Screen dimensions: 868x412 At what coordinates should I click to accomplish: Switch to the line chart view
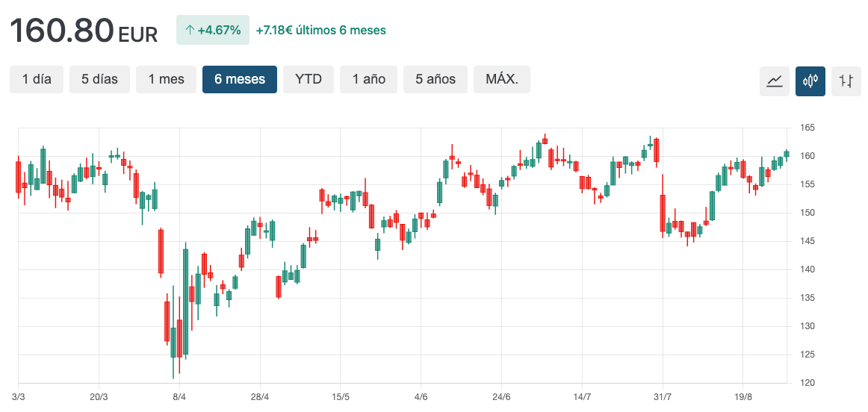774,81
